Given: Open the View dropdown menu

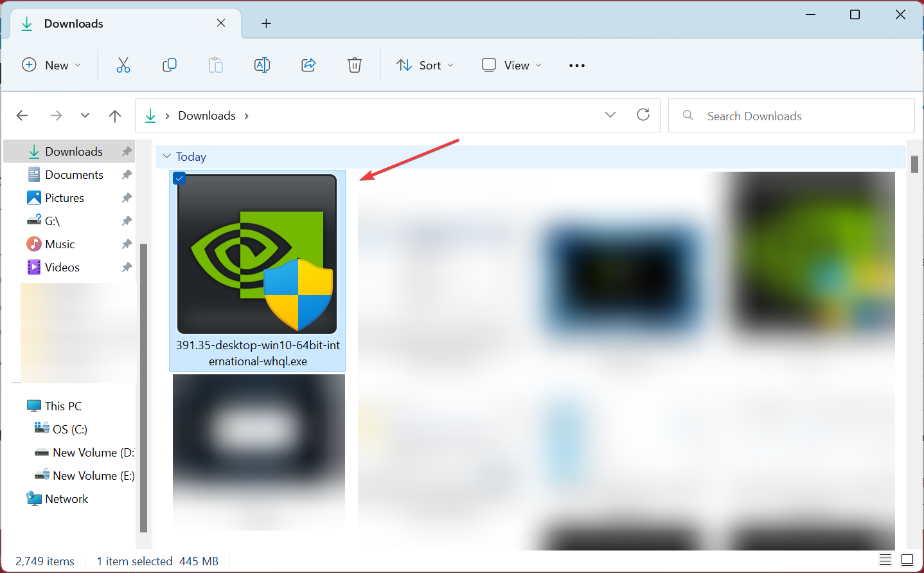Looking at the screenshot, I should pyautogui.click(x=512, y=65).
